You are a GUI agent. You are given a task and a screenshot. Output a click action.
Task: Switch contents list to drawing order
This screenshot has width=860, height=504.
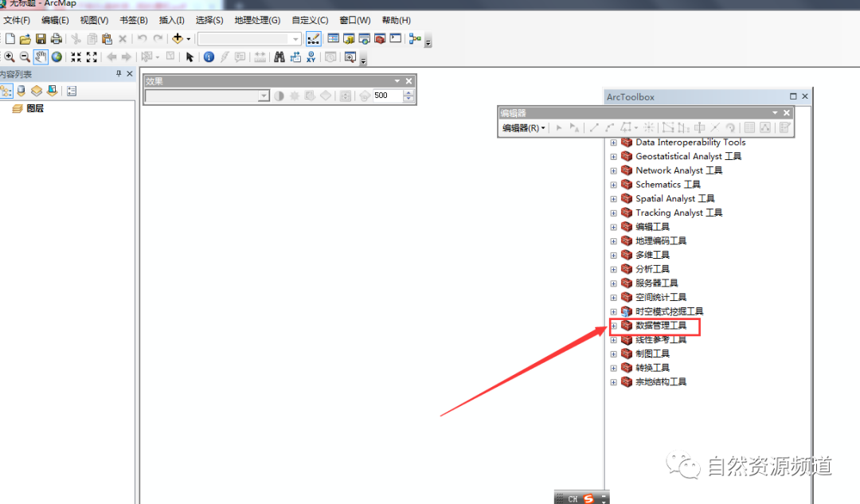tap(6, 91)
